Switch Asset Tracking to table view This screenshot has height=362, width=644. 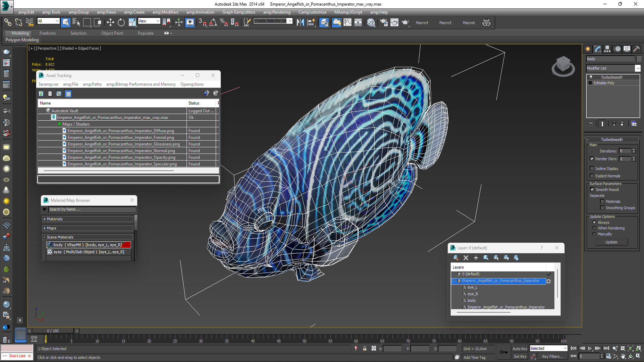(68, 94)
